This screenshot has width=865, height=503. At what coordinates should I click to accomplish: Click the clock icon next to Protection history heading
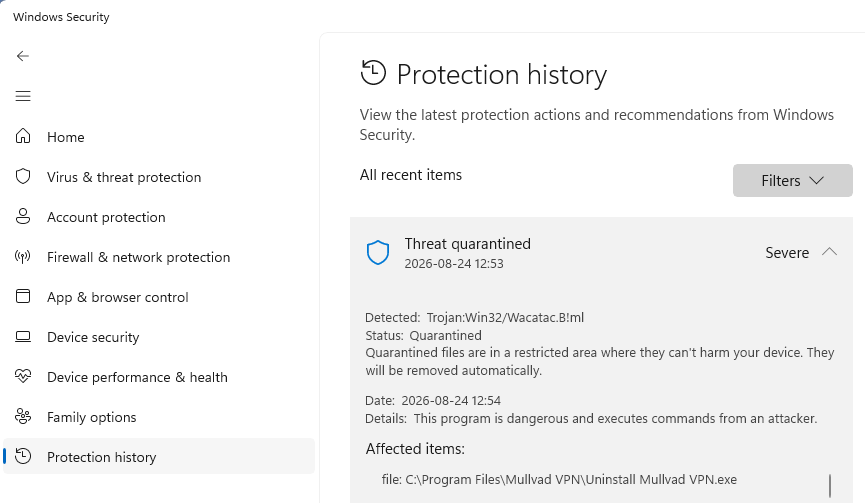(x=373, y=73)
